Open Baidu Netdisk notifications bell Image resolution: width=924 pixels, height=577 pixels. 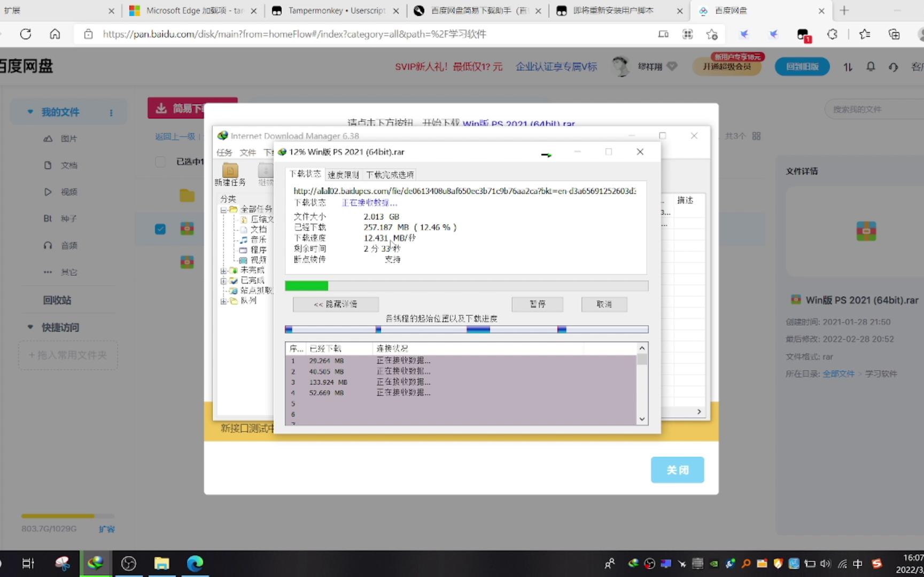tap(871, 67)
